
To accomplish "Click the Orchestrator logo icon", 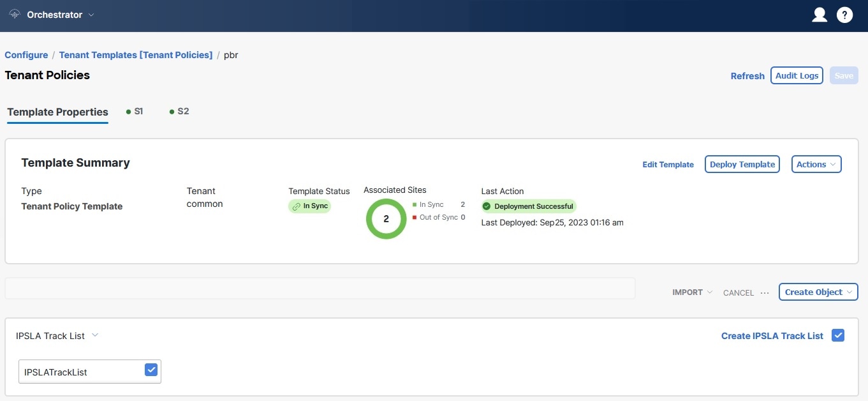I will (15, 15).
